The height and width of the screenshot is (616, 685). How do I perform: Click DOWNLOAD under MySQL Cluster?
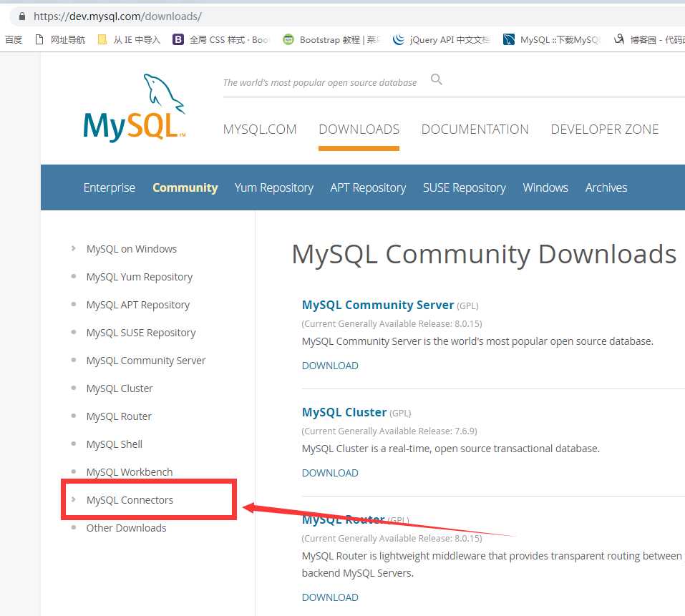click(x=330, y=473)
